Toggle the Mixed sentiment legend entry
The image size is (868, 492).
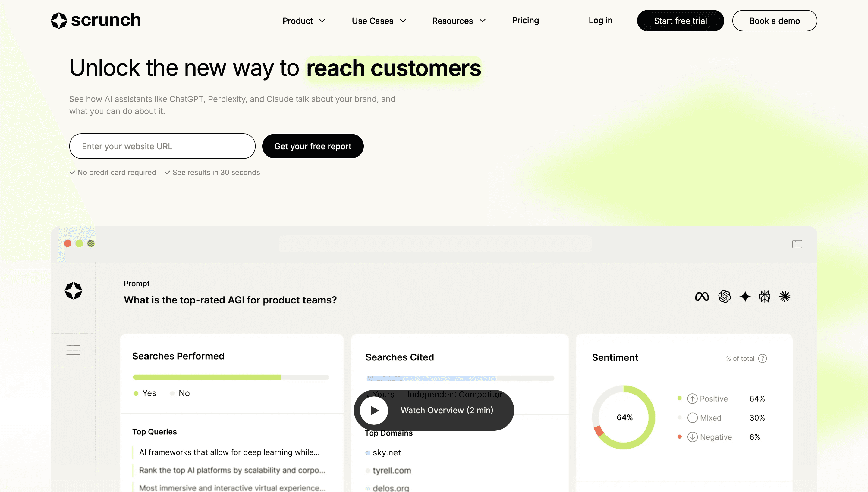coord(710,418)
